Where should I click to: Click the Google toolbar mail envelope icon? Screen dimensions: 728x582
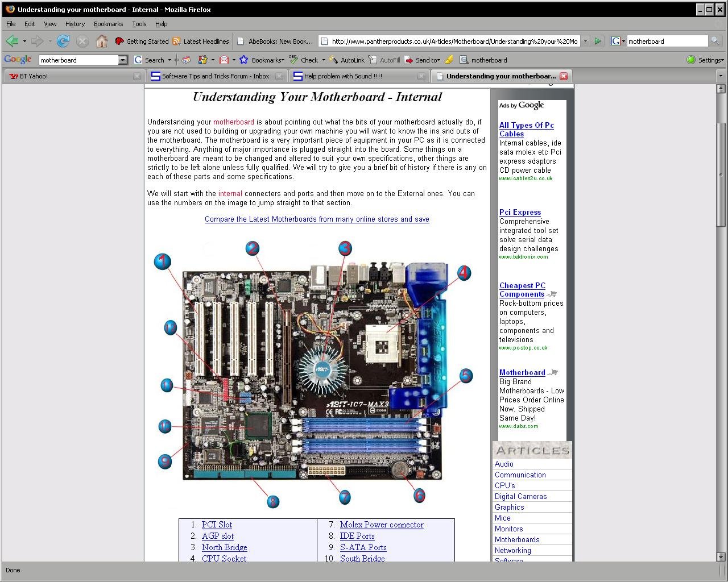224,60
